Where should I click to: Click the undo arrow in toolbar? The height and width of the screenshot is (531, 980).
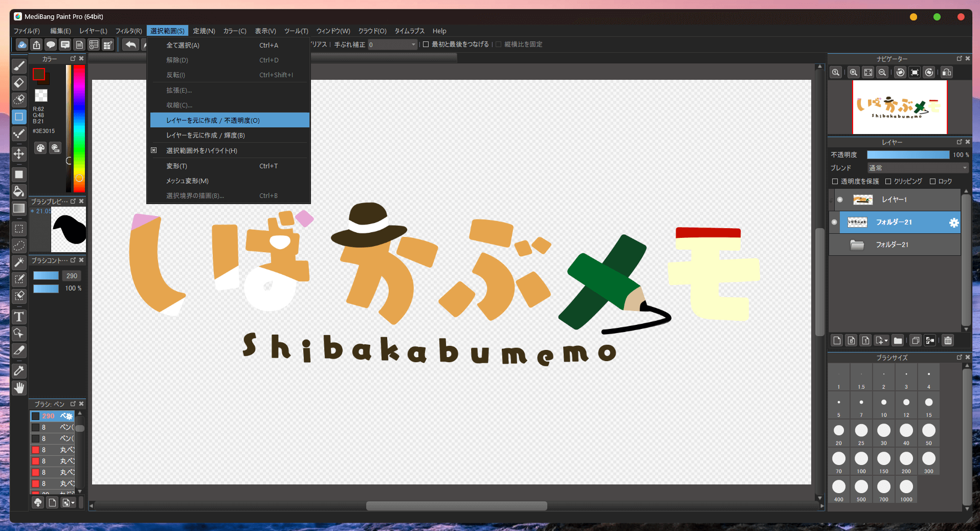131,45
